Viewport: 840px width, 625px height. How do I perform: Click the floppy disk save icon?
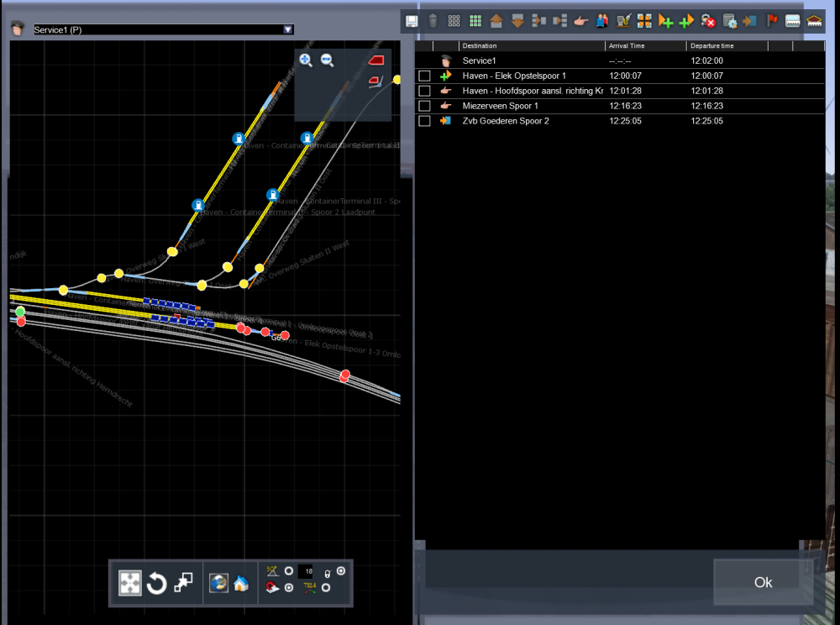click(412, 22)
